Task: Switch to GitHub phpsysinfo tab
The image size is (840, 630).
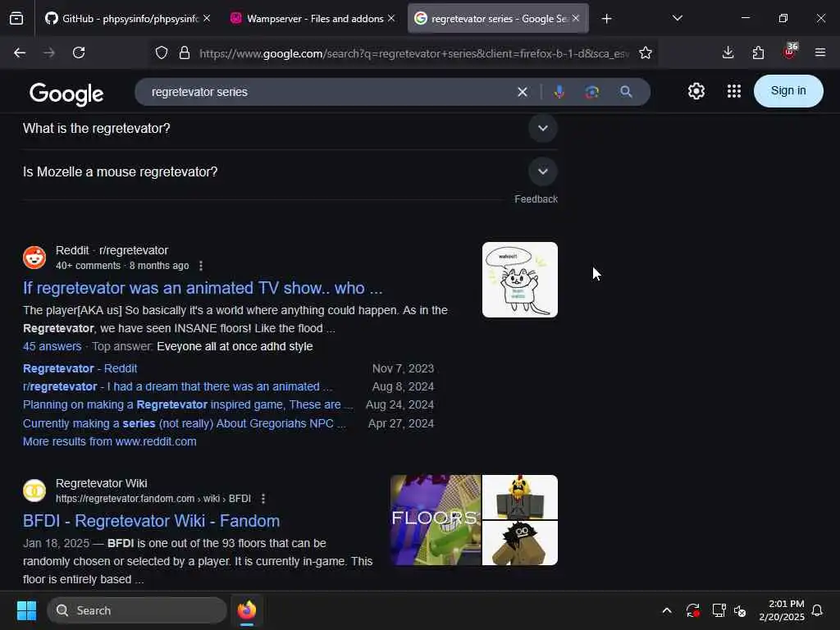Action: point(123,19)
